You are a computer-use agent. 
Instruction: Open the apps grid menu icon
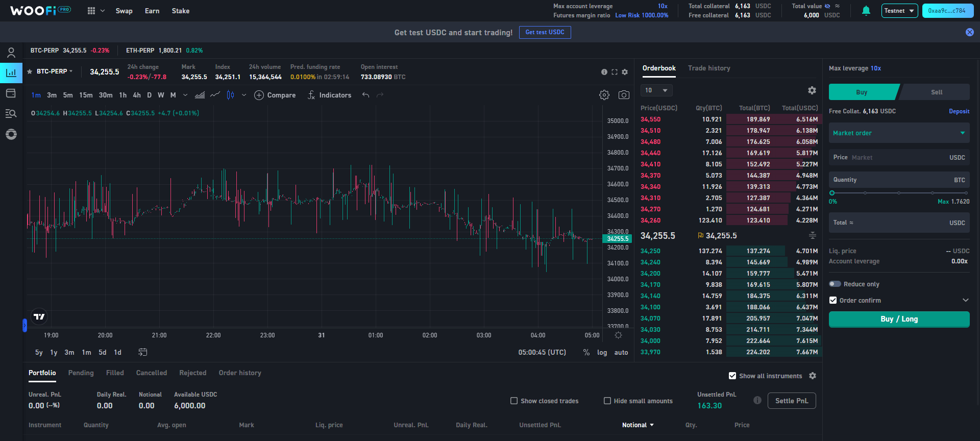[x=91, y=11]
